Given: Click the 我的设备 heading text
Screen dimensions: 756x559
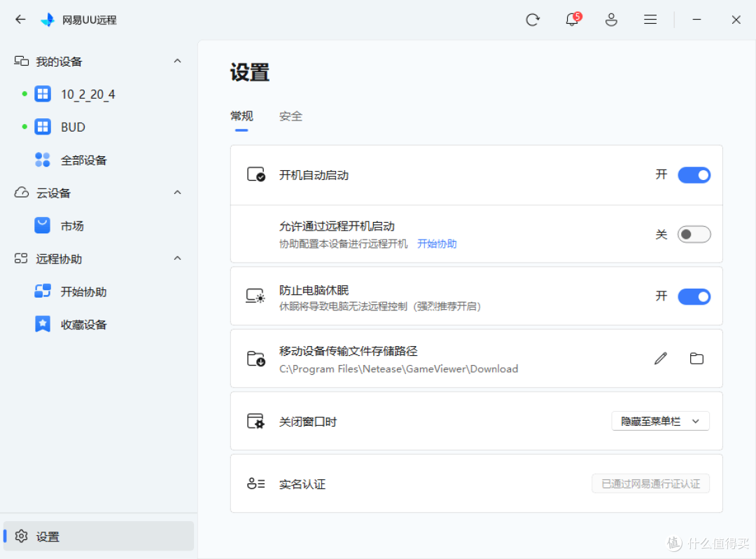Looking at the screenshot, I should (59, 62).
